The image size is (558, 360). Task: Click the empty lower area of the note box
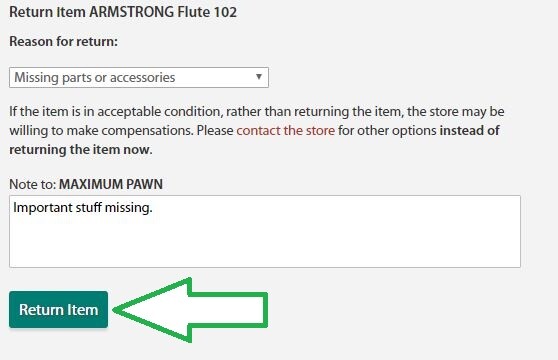coord(265,245)
